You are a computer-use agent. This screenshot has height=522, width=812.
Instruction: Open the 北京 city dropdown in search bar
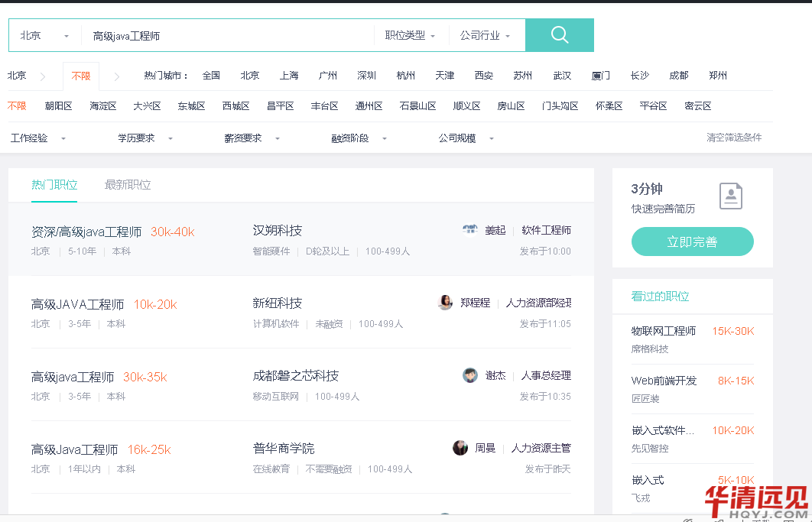coord(44,35)
